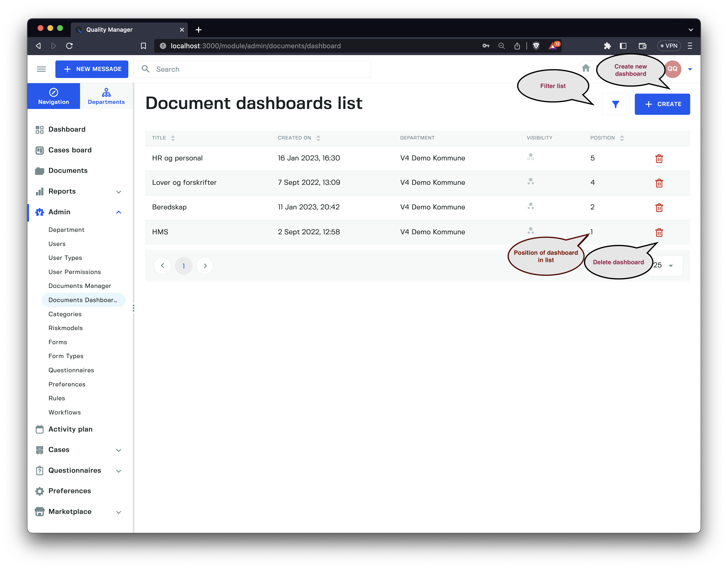Screen dimensions: 728x569
Task: Open the Documents Manager admin link
Action: click(x=80, y=286)
